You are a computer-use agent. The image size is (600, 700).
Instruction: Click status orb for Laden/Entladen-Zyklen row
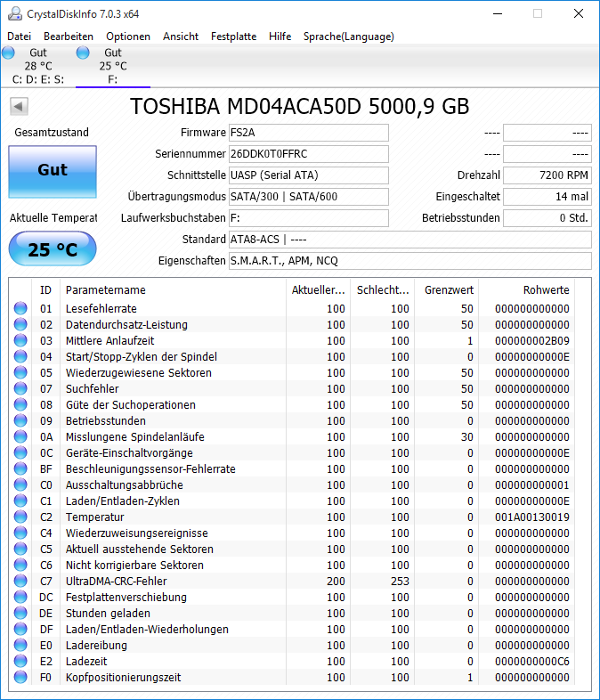click(20, 501)
